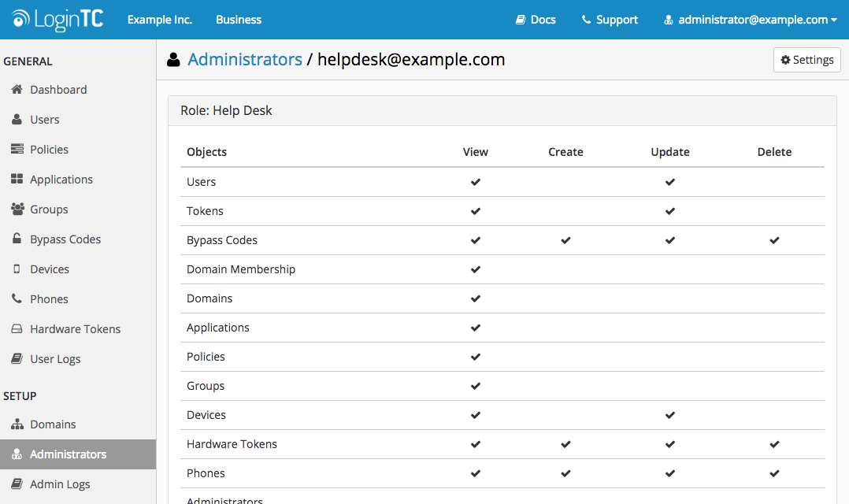This screenshot has width=849, height=504.
Task: Click the Devices row Update checkmark
Action: click(x=669, y=415)
